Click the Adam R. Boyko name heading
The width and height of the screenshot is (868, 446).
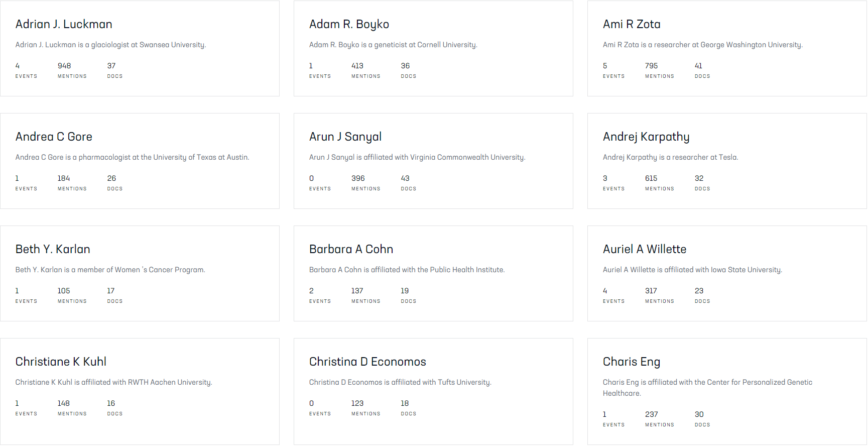coord(349,24)
